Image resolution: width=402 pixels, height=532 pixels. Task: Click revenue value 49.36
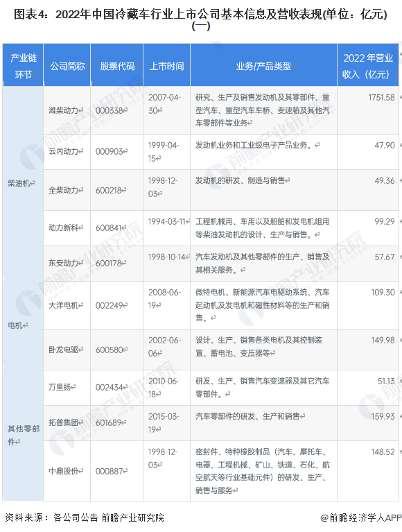385,181
